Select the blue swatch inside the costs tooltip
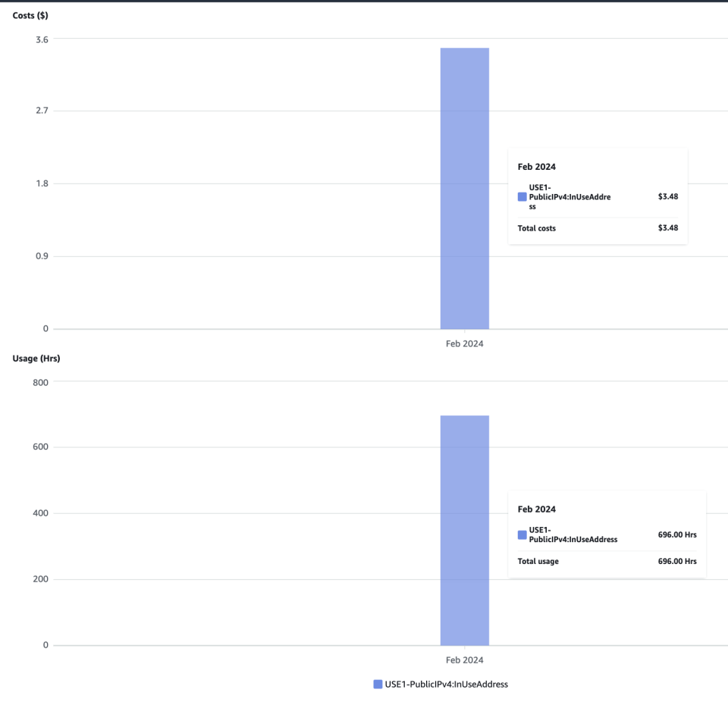 [x=521, y=196]
